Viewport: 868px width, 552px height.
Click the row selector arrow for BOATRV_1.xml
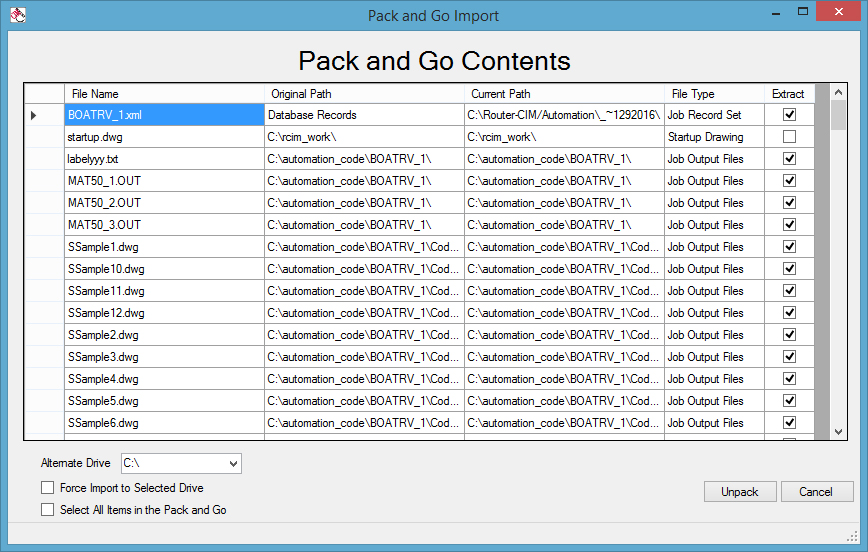(33, 115)
